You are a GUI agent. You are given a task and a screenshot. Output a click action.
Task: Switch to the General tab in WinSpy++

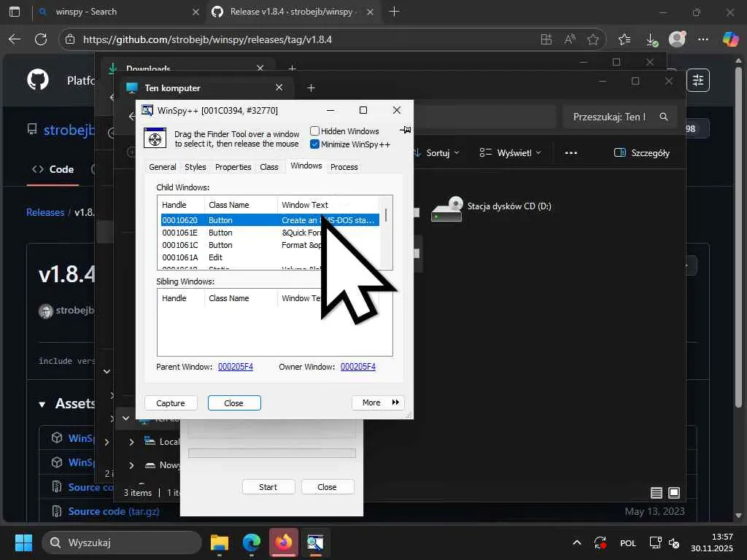(x=163, y=167)
